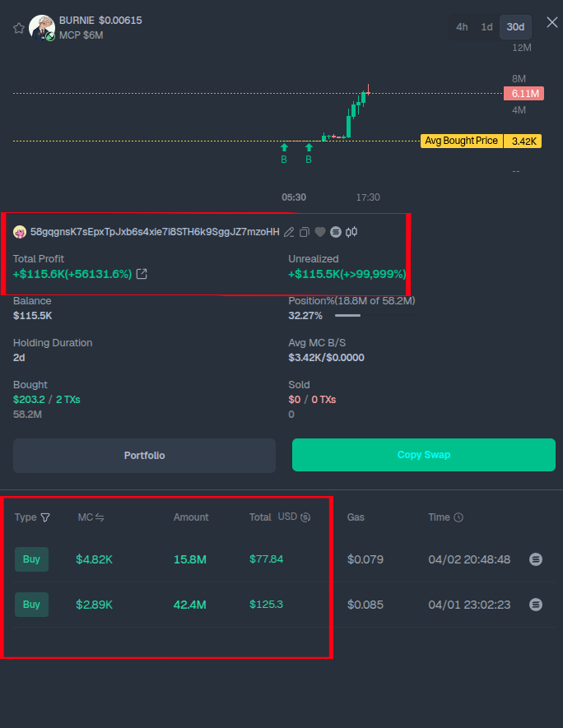Follow wallet with the heart icon
The image size is (563, 728).
320,232
